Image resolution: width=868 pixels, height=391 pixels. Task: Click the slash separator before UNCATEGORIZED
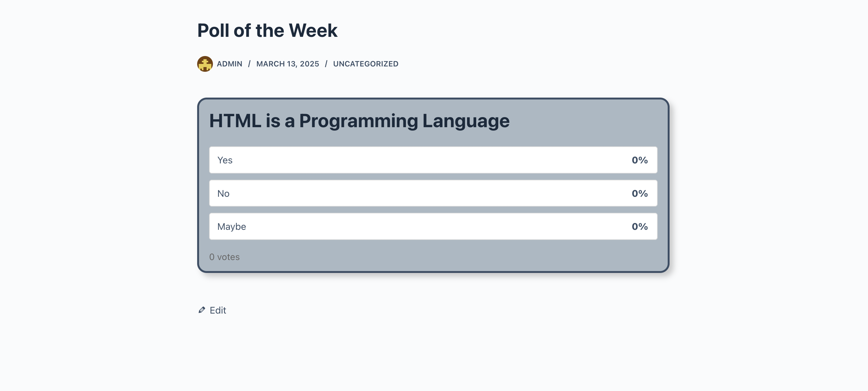pyautogui.click(x=326, y=64)
